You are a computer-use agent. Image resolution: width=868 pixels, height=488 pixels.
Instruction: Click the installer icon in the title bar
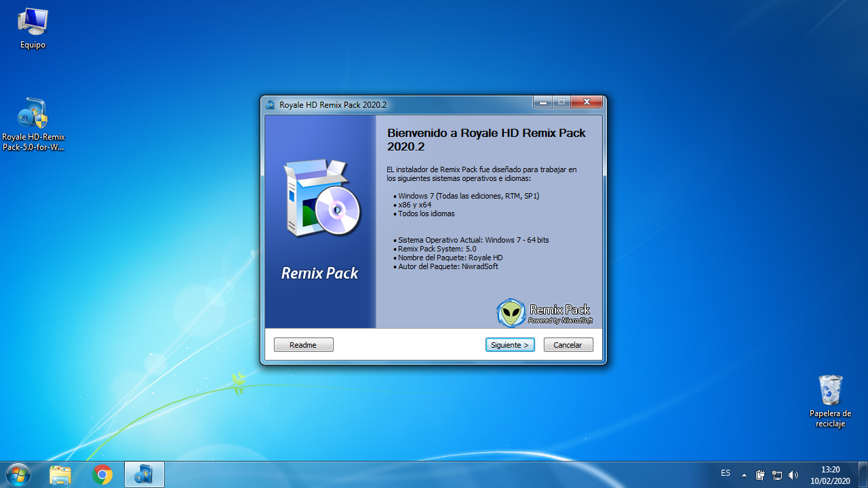[x=270, y=104]
